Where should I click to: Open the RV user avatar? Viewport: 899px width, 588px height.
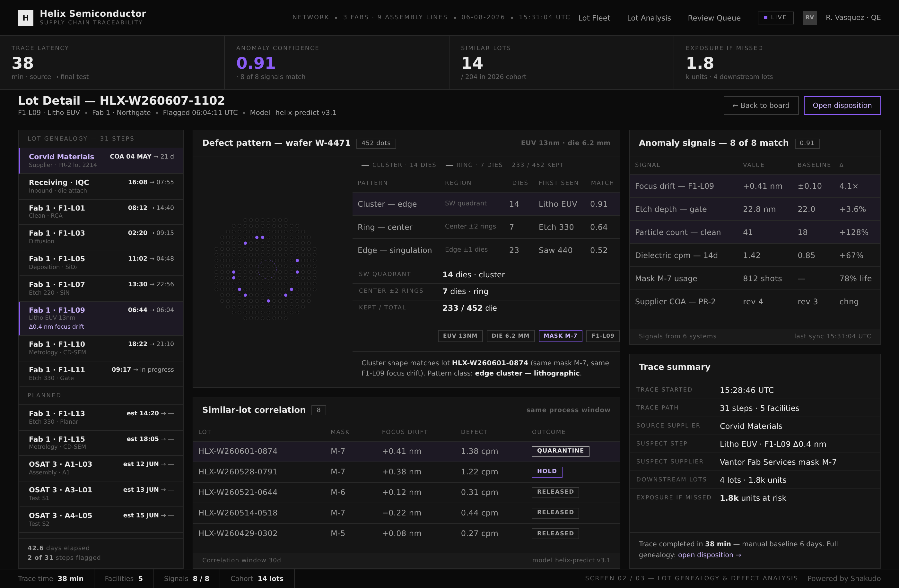pyautogui.click(x=809, y=18)
